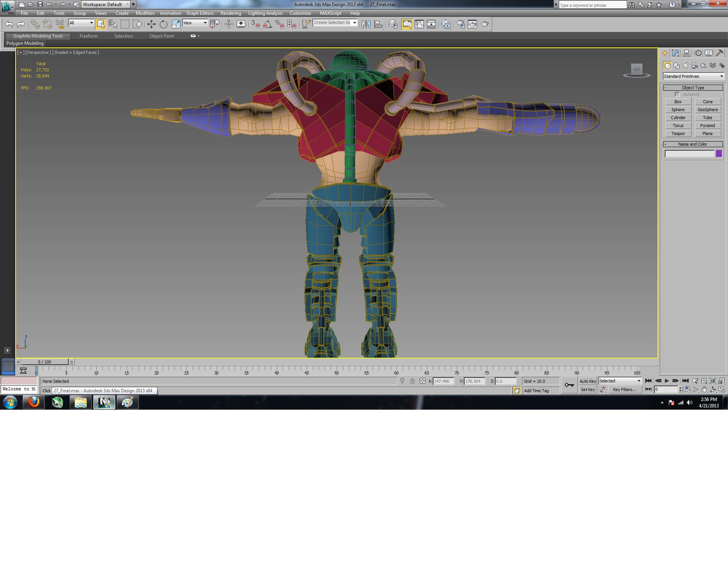Click the Teapot creation button
The width and height of the screenshot is (728, 569).
(678, 134)
